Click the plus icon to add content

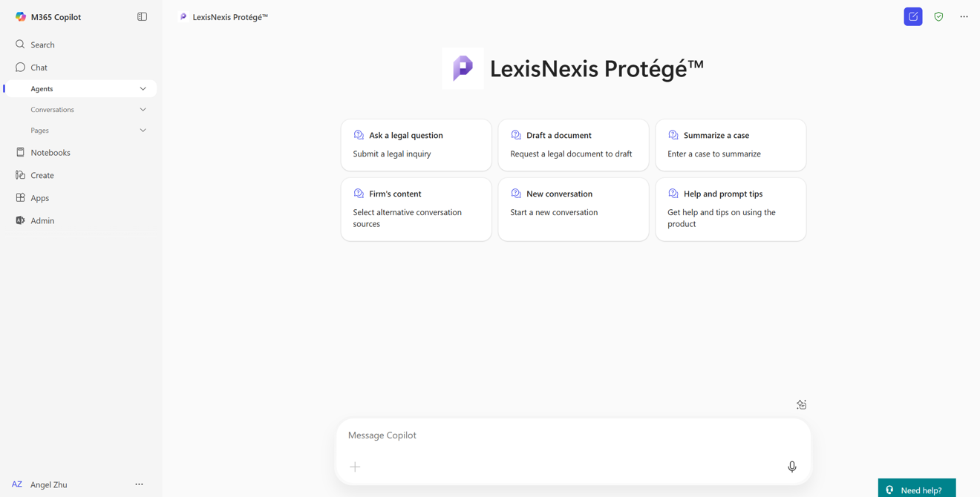pyautogui.click(x=355, y=467)
